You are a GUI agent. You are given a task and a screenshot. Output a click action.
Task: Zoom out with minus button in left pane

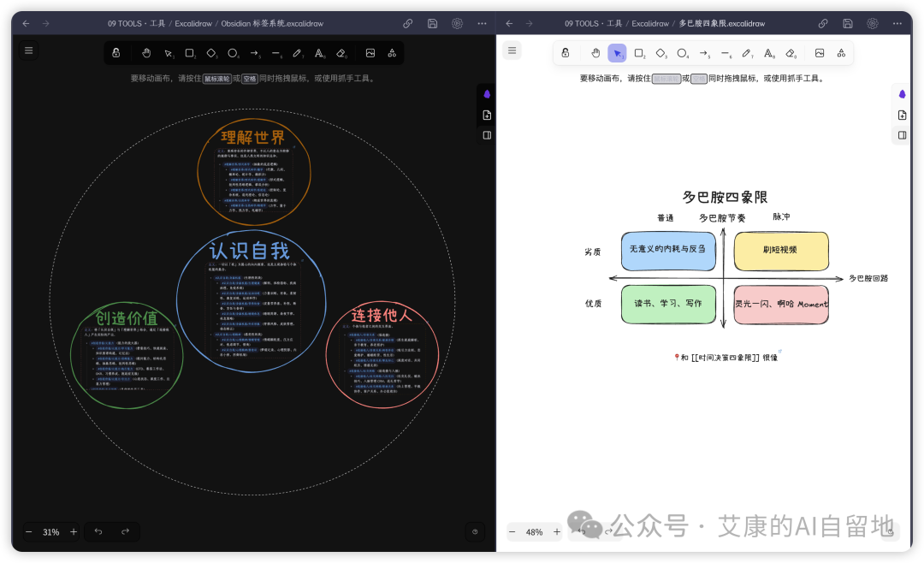(29, 531)
